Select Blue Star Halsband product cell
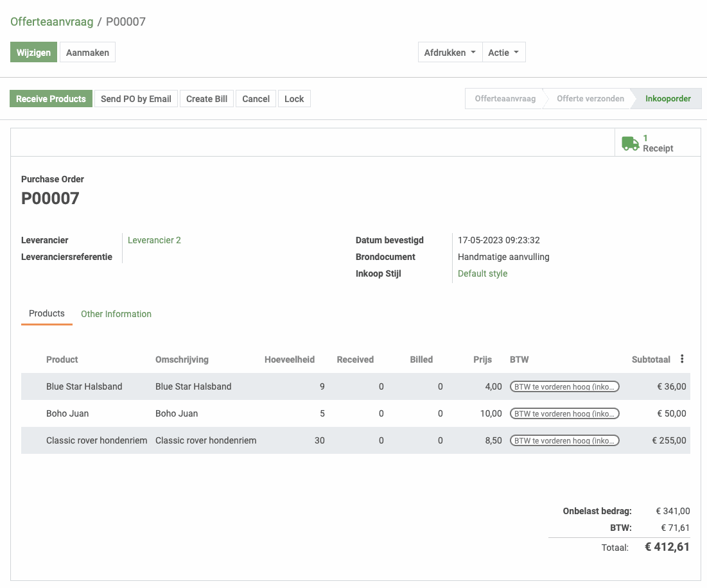Screen dimensions: 707x588 click(x=84, y=386)
